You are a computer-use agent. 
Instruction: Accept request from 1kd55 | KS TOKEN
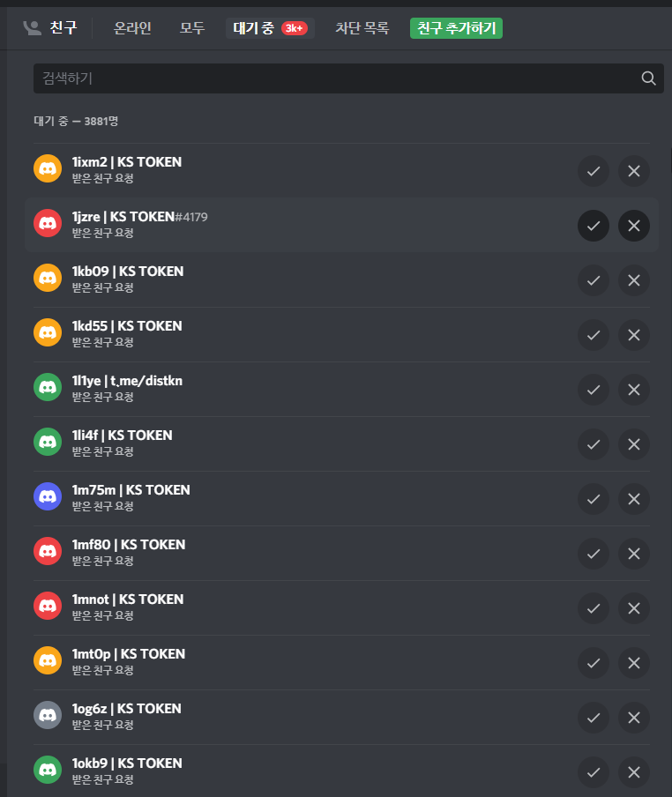[594, 335]
